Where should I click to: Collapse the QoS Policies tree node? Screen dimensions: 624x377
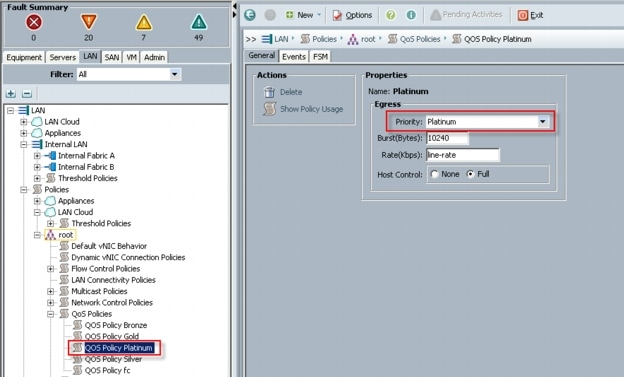point(51,314)
